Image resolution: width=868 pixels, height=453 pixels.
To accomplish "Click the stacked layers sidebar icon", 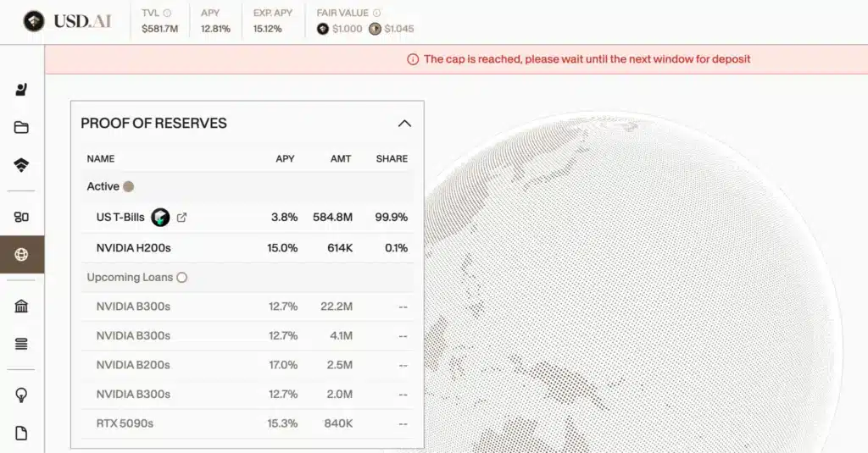I will click(21, 165).
